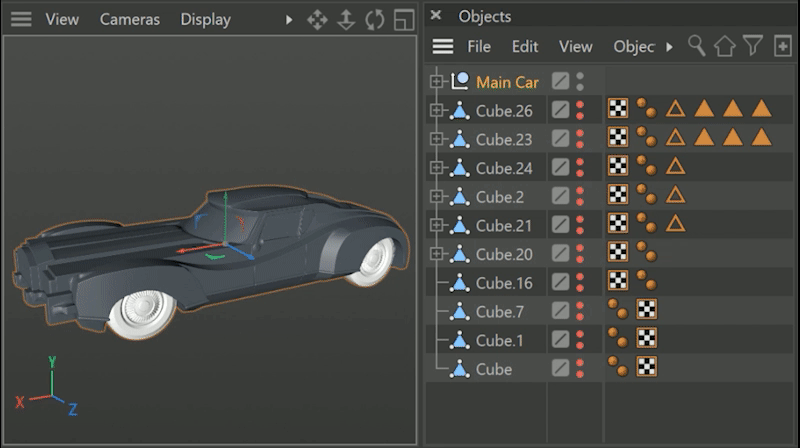Click the home path icon in Objects
This screenshot has height=448, width=800.
(724, 46)
